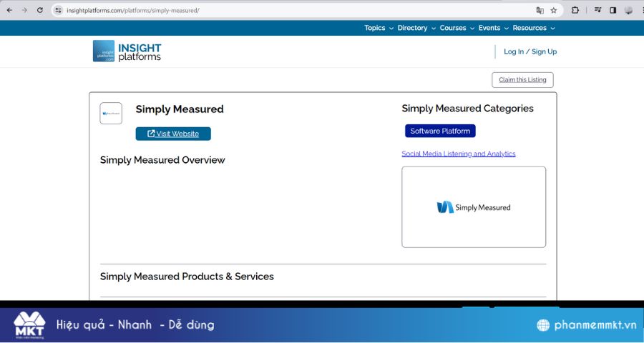Open Social Media Listening and Analytics link
The image size is (644, 343).
coord(459,154)
